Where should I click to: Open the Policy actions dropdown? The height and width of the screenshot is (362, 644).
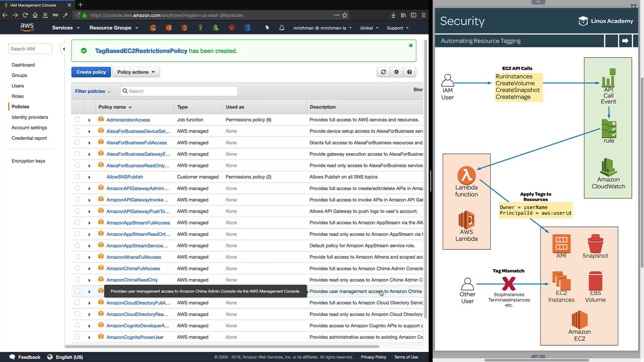pyautogui.click(x=136, y=72)
